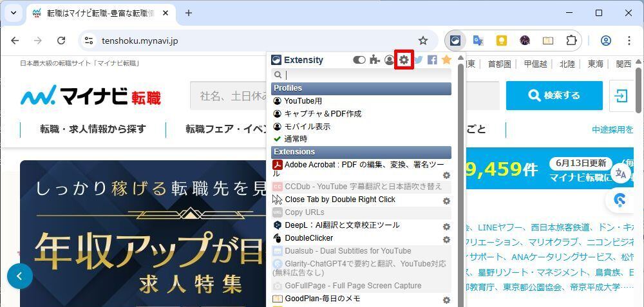The image size is (644, 307).
Task: Open Google Translate extension in toolbar
Action: tap(478, 40)
